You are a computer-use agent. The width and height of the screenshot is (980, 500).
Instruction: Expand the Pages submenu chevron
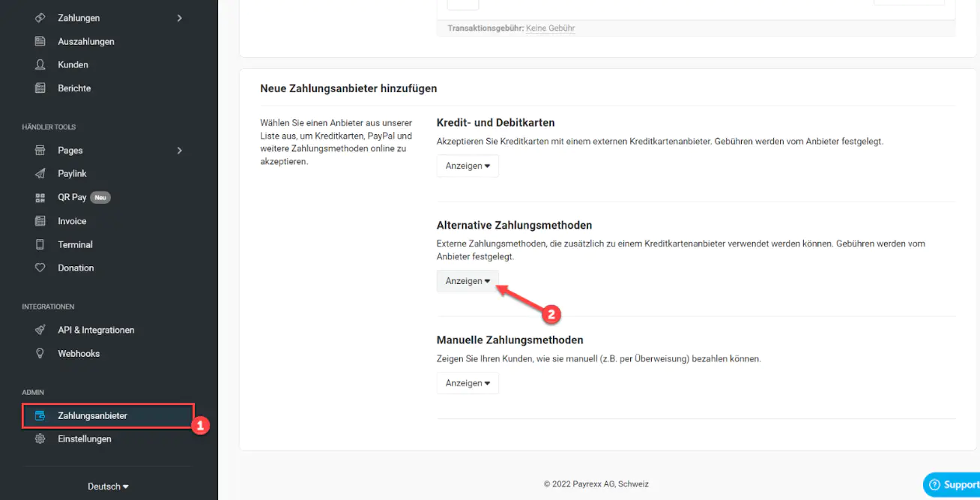tap(180, 150)
